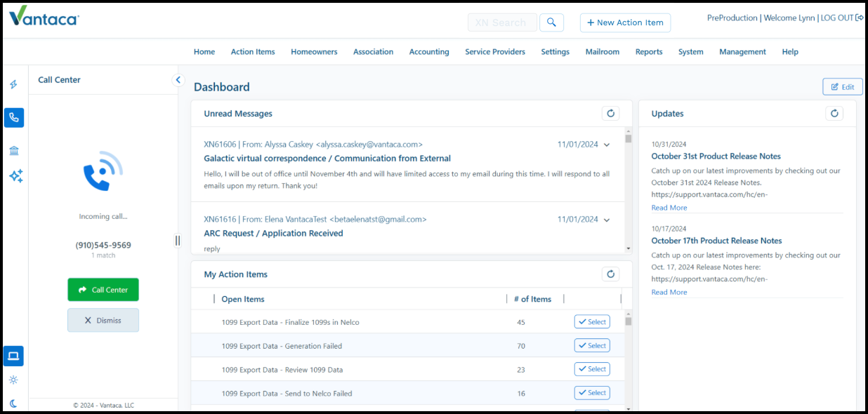Click the XN Search input field

point(502,22)
